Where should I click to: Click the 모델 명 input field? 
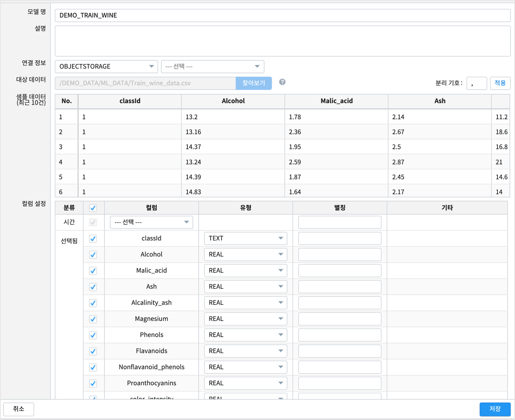point(282,16)
